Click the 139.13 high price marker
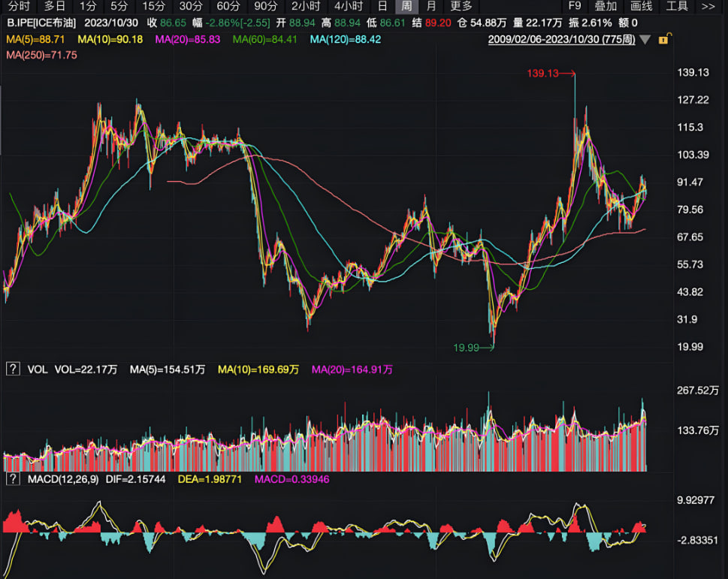The width and height of the screenshot is (728, 579). 542,73
